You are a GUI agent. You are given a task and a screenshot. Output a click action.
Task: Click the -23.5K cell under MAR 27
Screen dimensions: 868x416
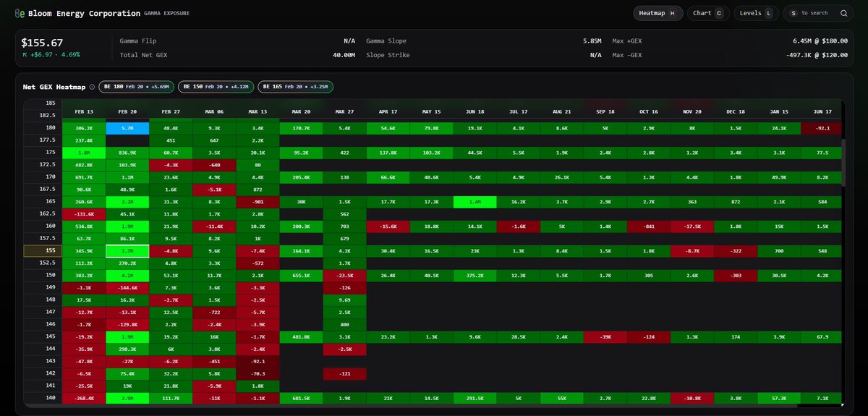(x=344, y=275)
